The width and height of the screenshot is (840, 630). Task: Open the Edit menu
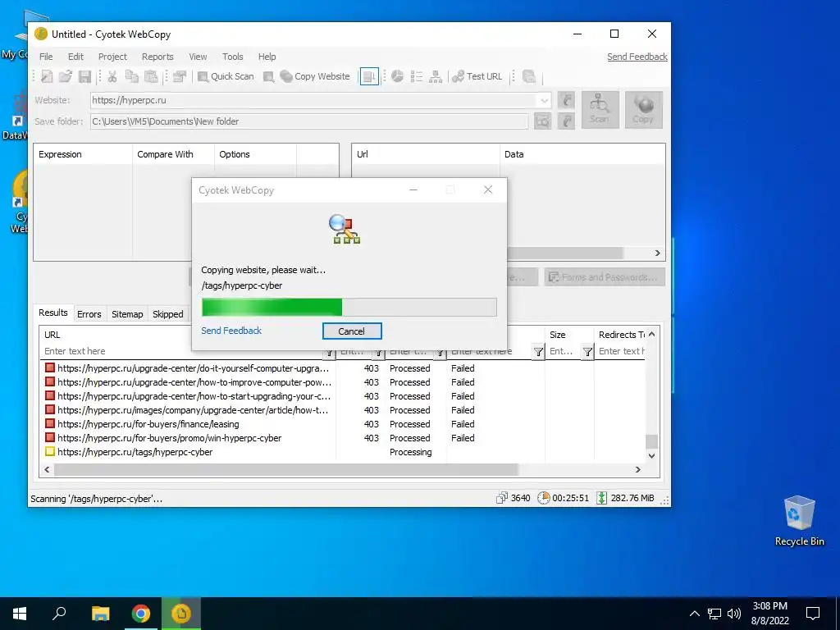tap(75, 57)
